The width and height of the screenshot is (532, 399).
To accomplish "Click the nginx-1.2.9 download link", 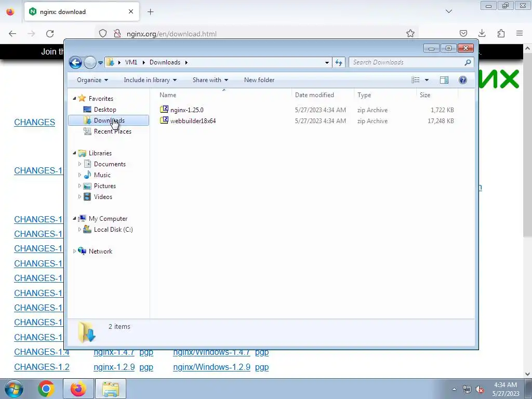I will point(114,367).
